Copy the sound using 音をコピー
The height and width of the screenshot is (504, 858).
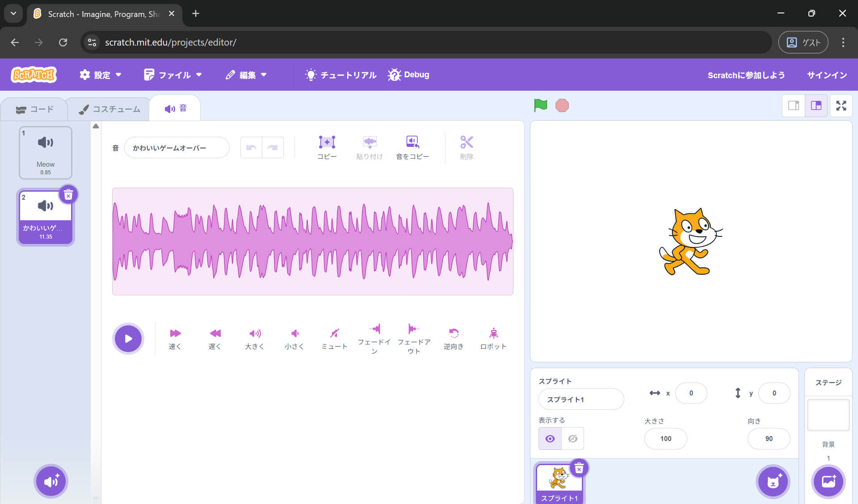tap(412, 147)
